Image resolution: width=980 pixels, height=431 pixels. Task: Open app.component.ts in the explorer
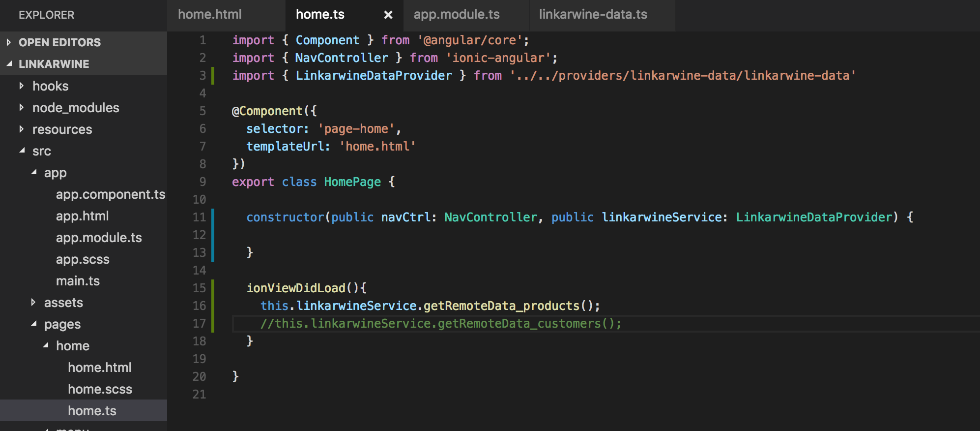[111, 194]
